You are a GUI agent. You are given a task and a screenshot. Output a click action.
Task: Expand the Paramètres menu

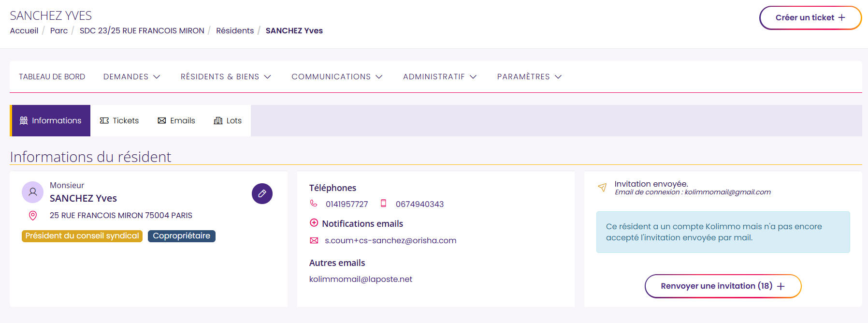coord(529,77)
